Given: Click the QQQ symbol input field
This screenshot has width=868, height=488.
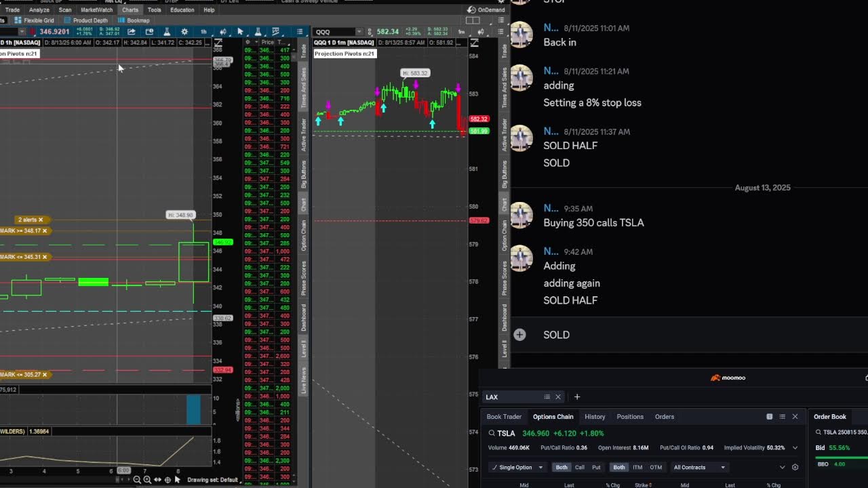Looking at the screenshot, I should tap(334, 32).
